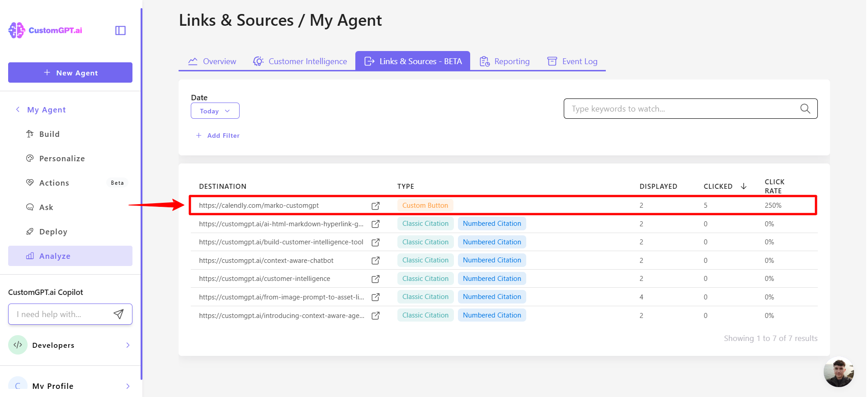Image resolution: width=868 pixels, height=397 pixels.
Task: Open external link for ai-html-markdown-hyperlink row
Action: (x=375, y=224)
